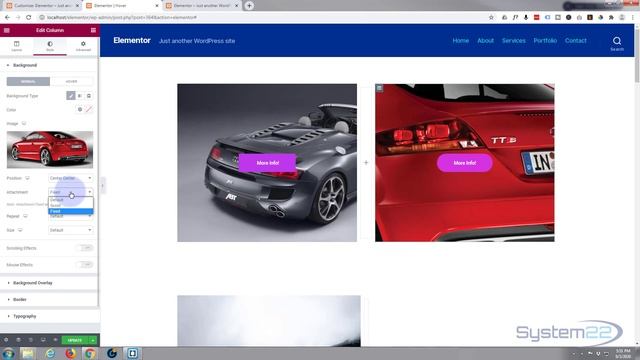Choose classic background type icon
This screenshot has width=640, height=360.
[x=71, y=96]
